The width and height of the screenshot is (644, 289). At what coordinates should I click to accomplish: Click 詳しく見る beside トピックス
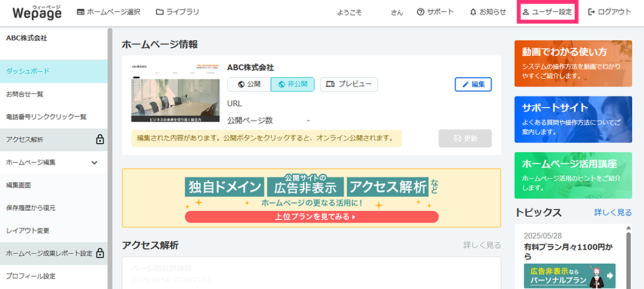click(613, 212)
